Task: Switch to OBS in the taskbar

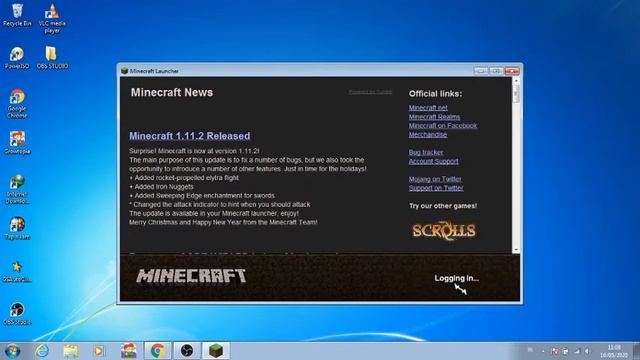Action: (x=187, y=351)
